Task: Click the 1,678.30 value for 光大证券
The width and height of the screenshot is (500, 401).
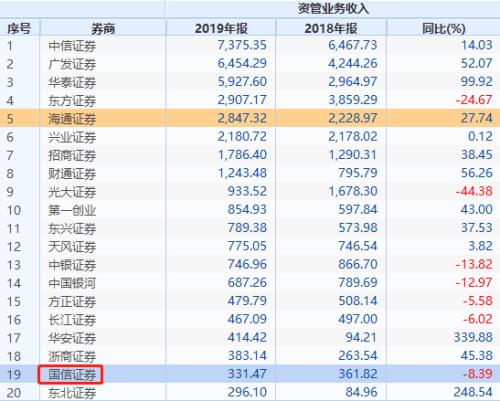Action: pyautogui.click(x=353, y=191)
